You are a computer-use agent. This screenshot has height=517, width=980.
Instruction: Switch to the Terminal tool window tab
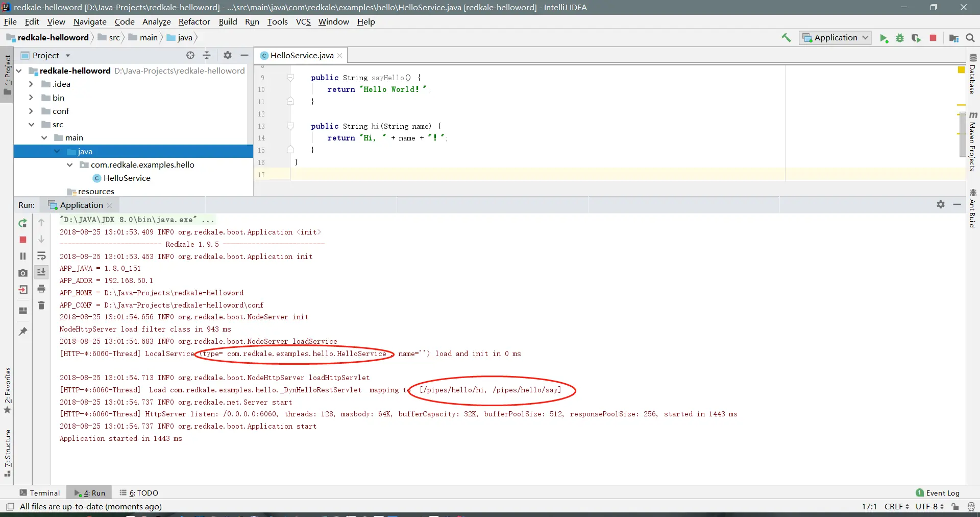coord(40,493)
